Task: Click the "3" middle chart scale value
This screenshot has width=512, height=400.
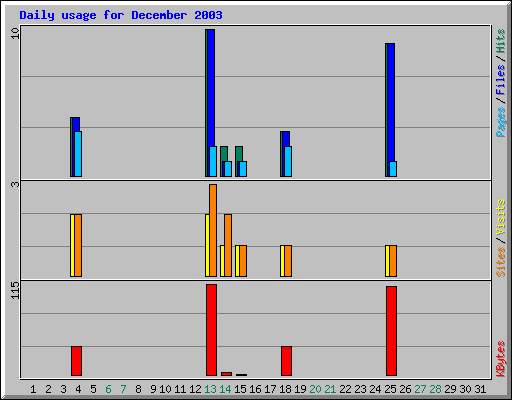Action: click(x=15, y=184)
